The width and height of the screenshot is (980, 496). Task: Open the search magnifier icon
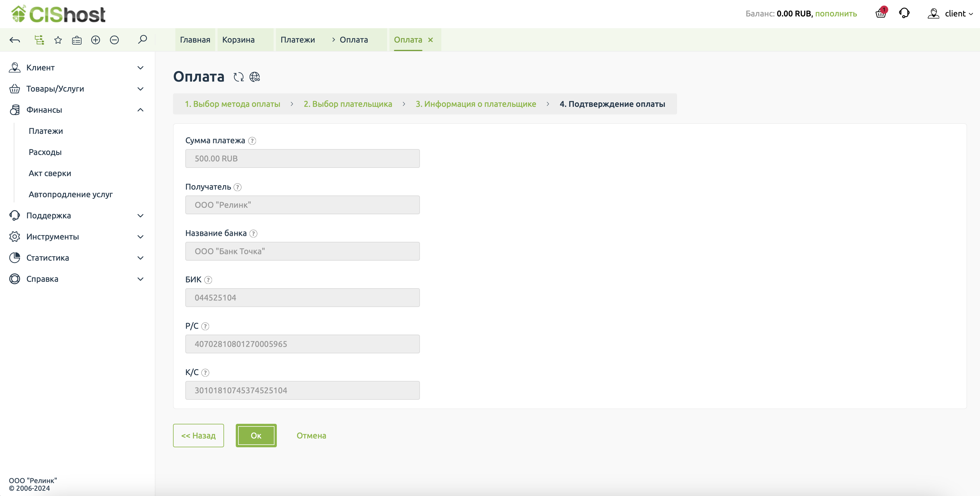(142, 40)
